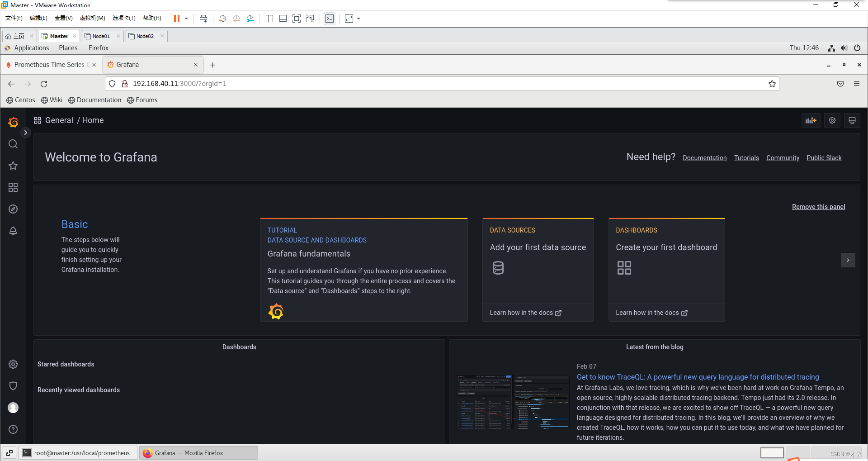This screenshot has width=868, height=461.
Task: Open the VMware File menu 文件(F)
Action: pyautogui.click(x=14, y=18)
